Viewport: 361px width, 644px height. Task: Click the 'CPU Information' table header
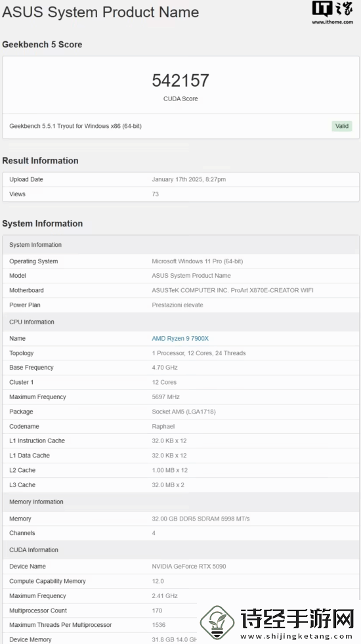180,322
